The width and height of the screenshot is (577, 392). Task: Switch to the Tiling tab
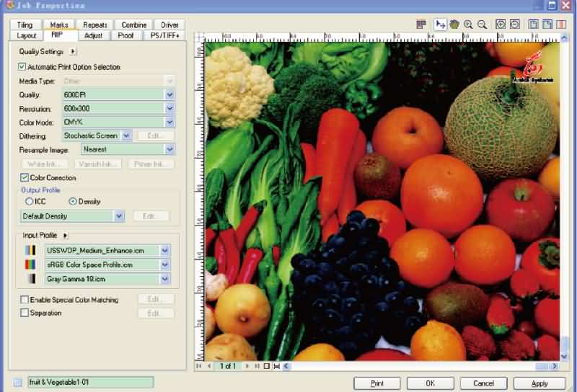point(25,25)
